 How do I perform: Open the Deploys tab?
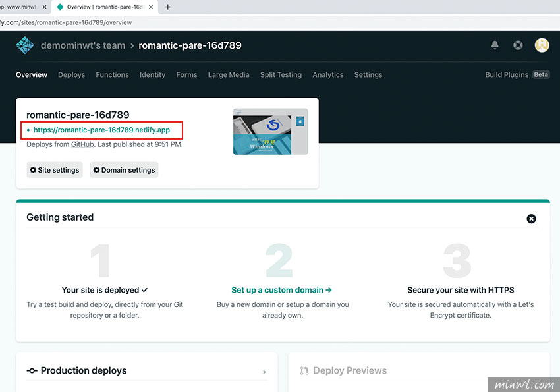[71, 74]
